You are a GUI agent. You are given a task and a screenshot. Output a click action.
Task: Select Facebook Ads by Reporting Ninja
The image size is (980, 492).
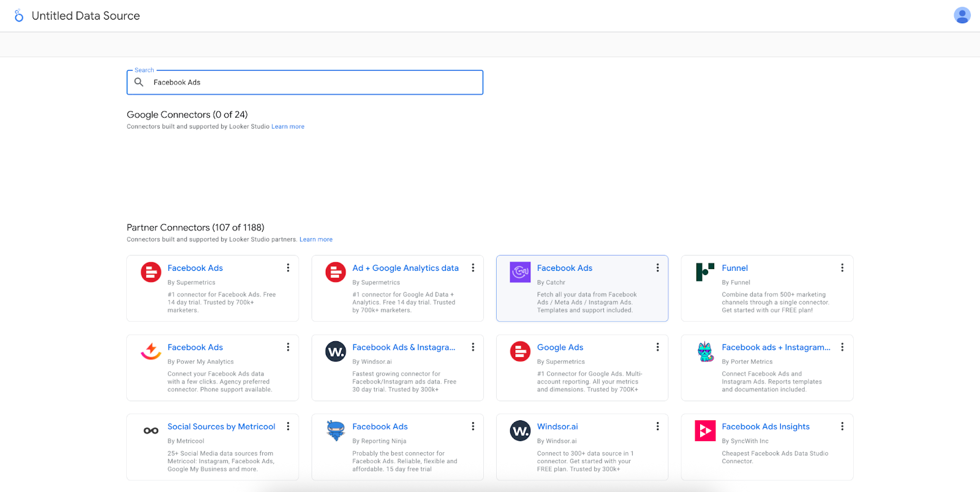380,426
